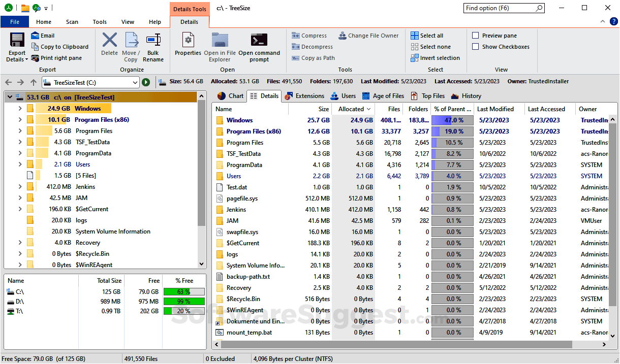Click Copy to Clipboard button

tap(59, 47)
